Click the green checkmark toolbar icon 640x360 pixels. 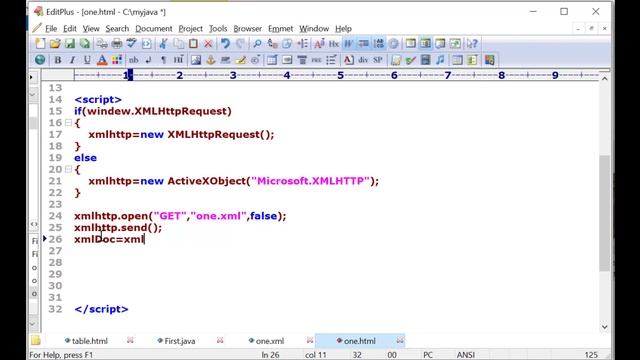coord(411,60)
